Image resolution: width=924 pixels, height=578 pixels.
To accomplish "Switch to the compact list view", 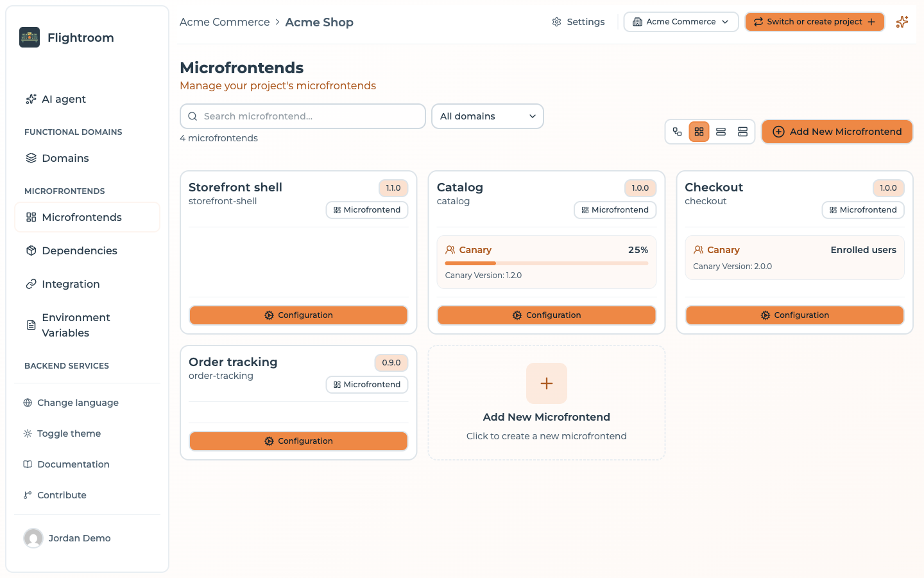I will (721, 132).
